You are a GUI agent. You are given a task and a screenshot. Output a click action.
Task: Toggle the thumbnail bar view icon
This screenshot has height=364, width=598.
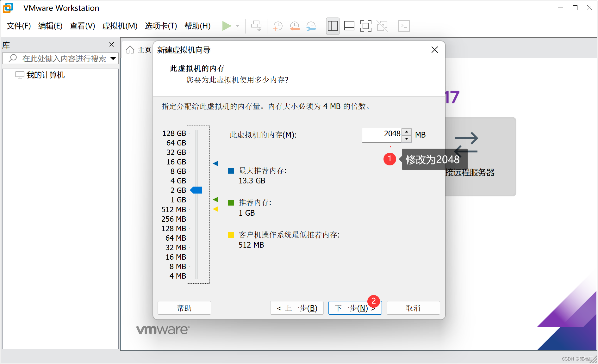(349, 26)
